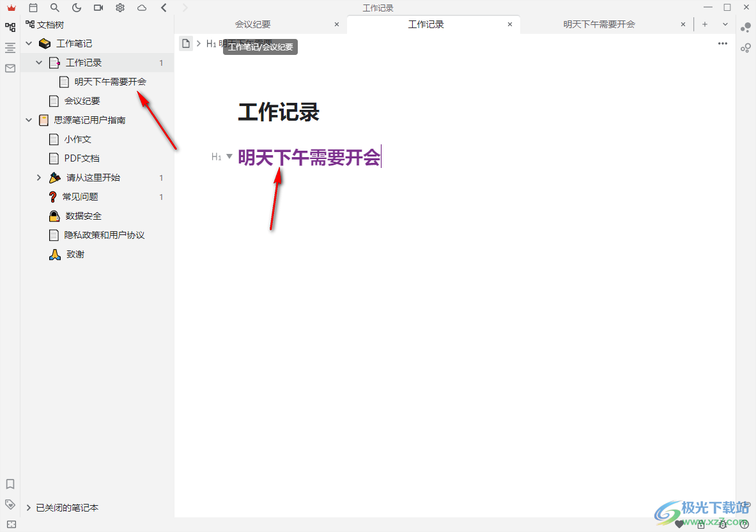
Task: Expand 已关闭的笔记本 section
Action: (x=29, y=508)
